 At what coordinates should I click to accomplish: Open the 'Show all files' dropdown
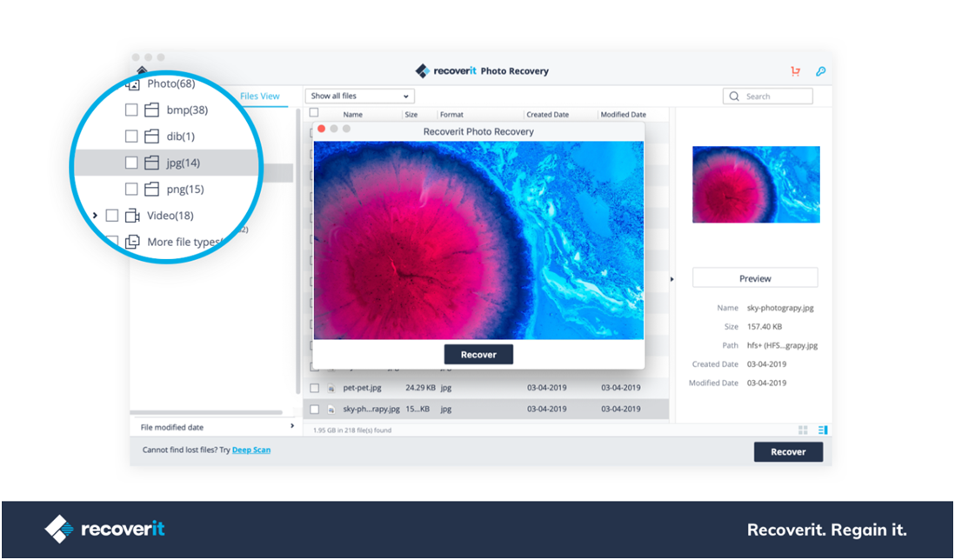360,97
